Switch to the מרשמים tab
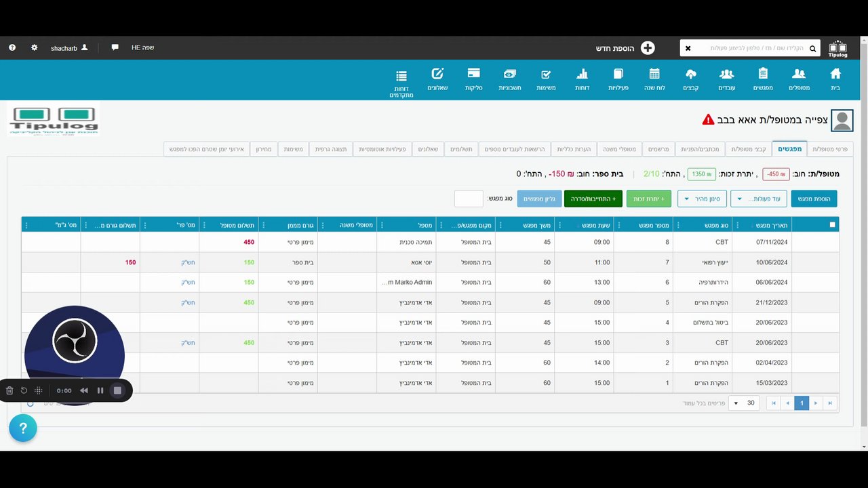Viewport: 868px width, 488px height. tap(658, 149)
